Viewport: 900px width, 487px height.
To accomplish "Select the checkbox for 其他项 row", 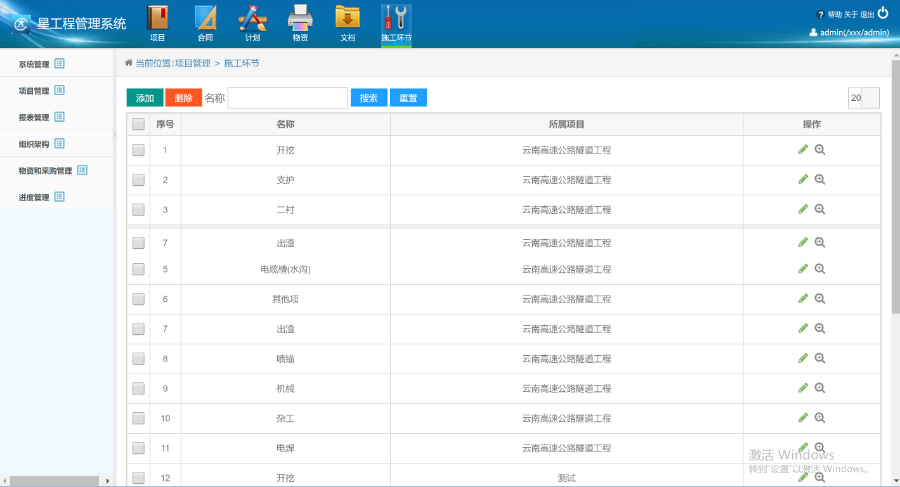I will pyautogui.click(x=138, y=299).
